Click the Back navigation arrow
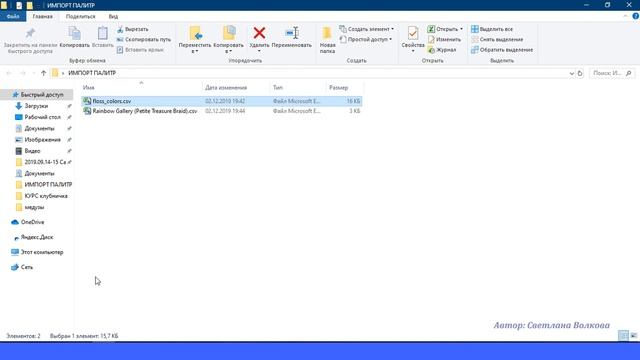 pos(9,73)
